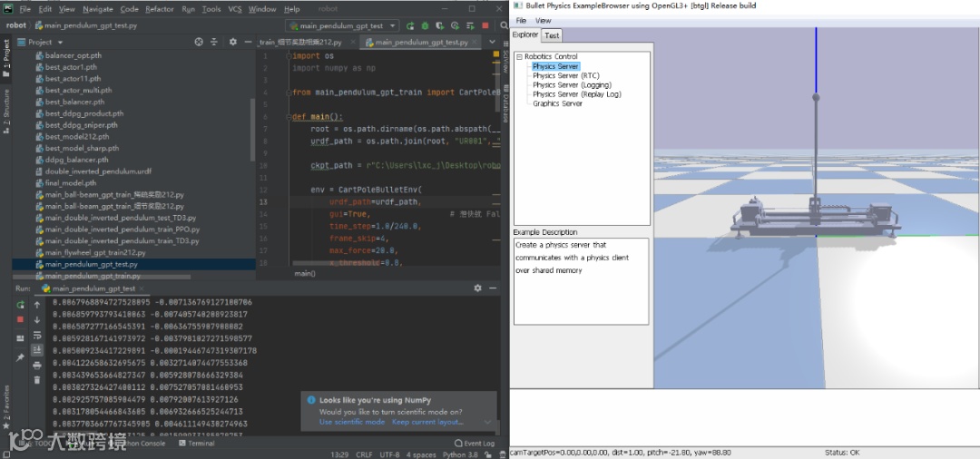
Task: Open Run tool window gear settings
Action: (477, 288)
